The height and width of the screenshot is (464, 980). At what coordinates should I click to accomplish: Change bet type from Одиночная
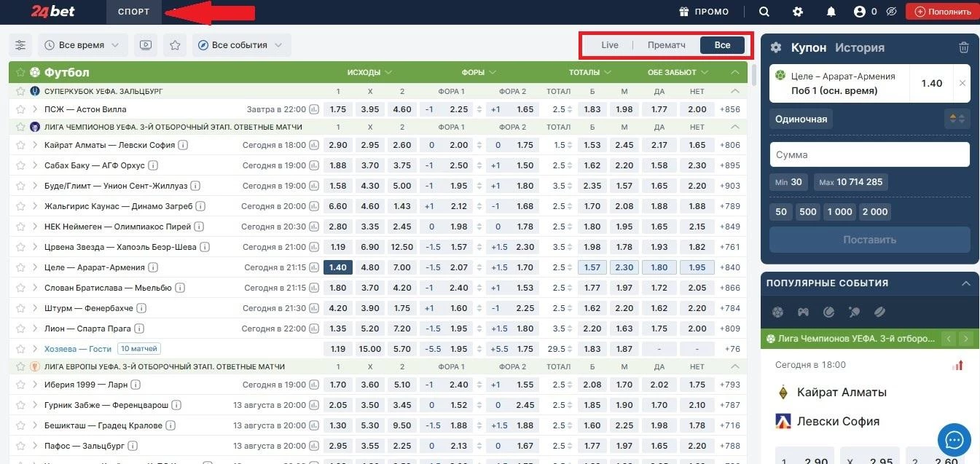[x=801, y=119]
